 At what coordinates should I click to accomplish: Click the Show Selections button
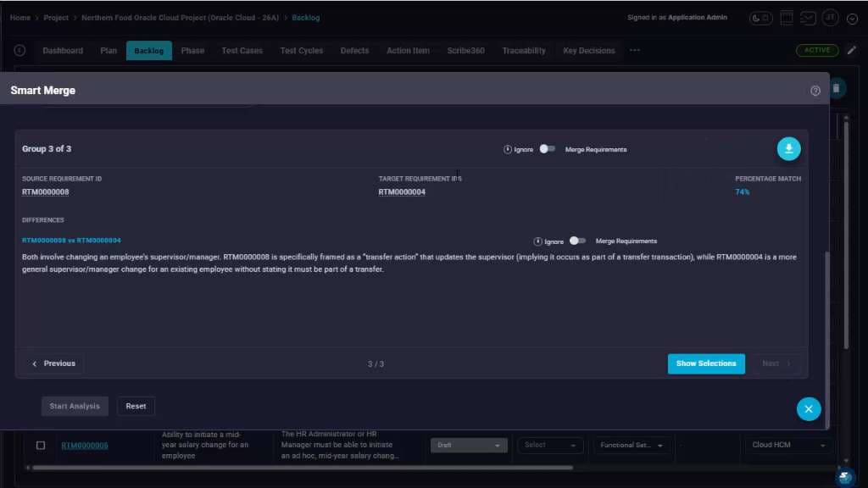click(x=706, y=363)
